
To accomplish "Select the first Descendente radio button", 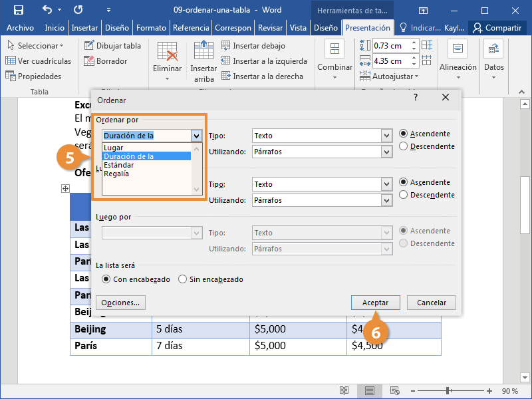I will coord(404,146).
